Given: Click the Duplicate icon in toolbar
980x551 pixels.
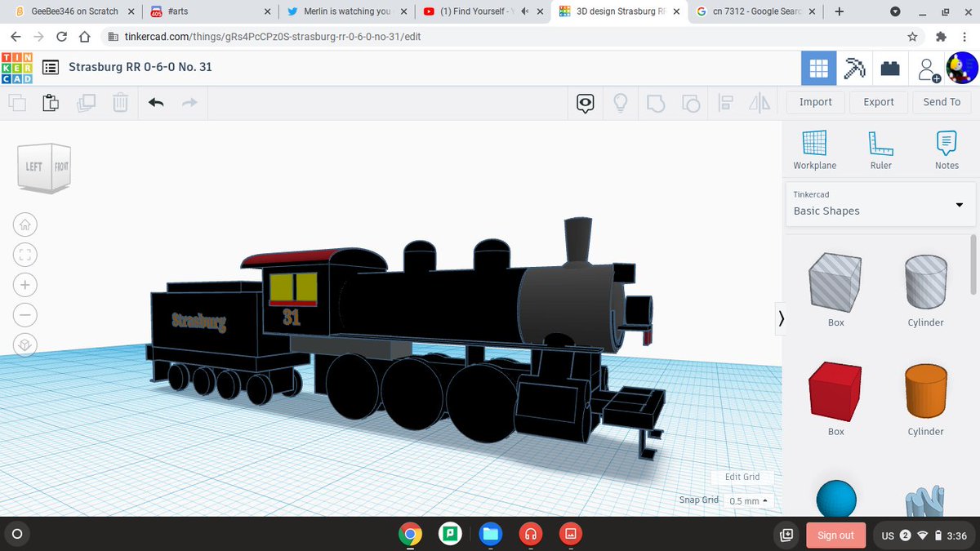Looking at the screenshot, I should pos(86,102).
